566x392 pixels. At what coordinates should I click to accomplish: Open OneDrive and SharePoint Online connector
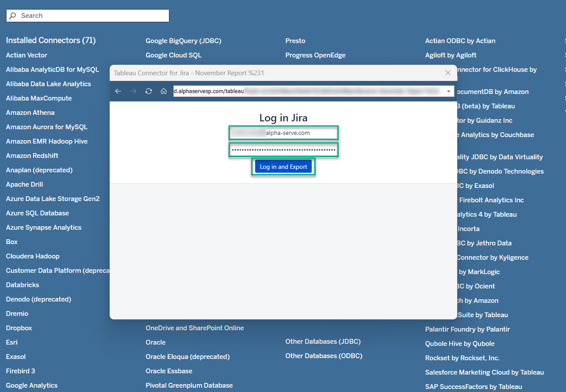(x=195, y=328)
